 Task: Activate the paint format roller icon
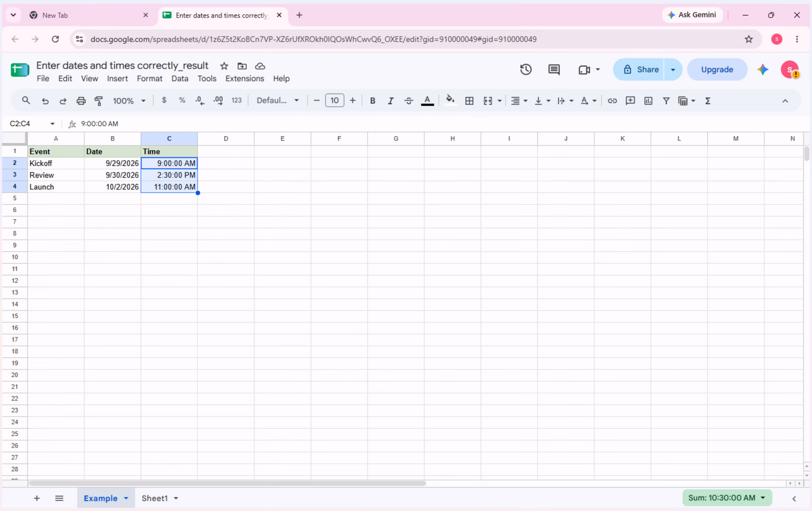click(99, 101)
